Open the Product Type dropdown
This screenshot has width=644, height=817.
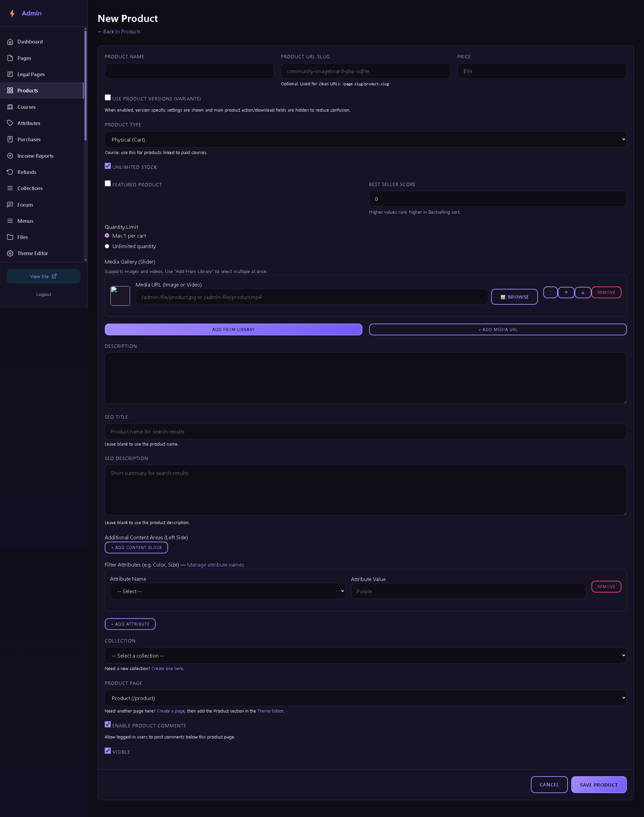pos(365,140)
